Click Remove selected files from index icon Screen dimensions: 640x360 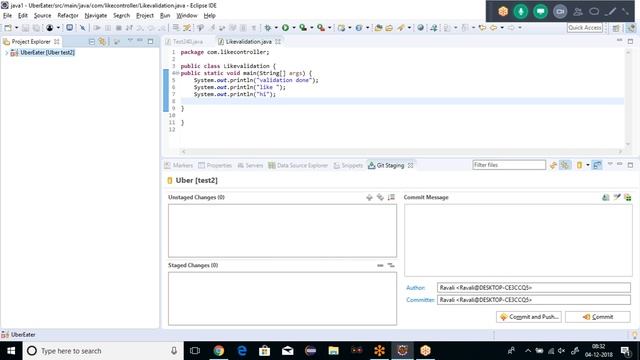click(x=380, y=265)
